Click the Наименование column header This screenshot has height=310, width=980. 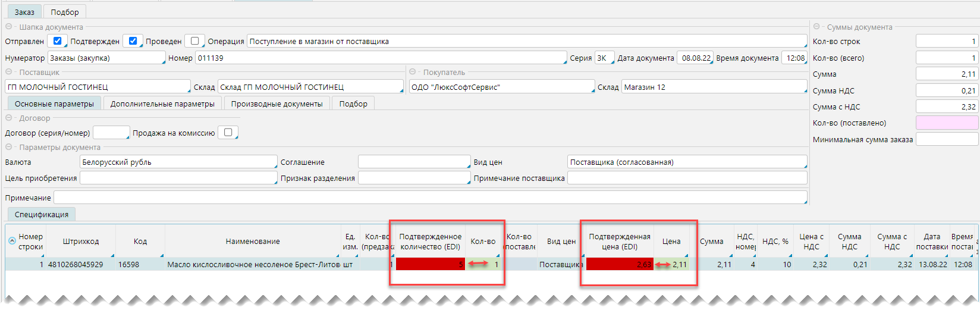253,242
